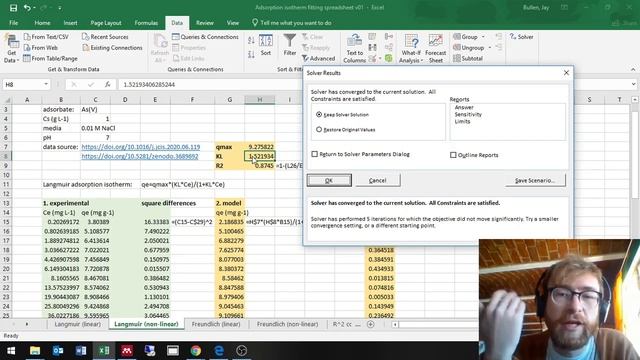Open Outlook from the taskbar
This screenshot has width=640, height=360.
tap(58, 351)
